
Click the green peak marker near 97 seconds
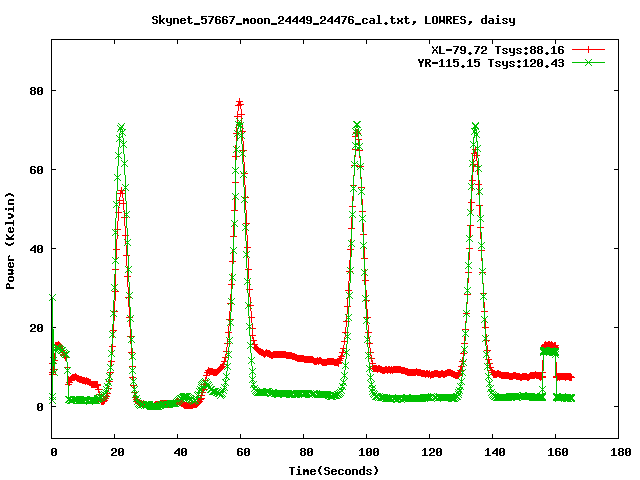[x=357, y=124]
